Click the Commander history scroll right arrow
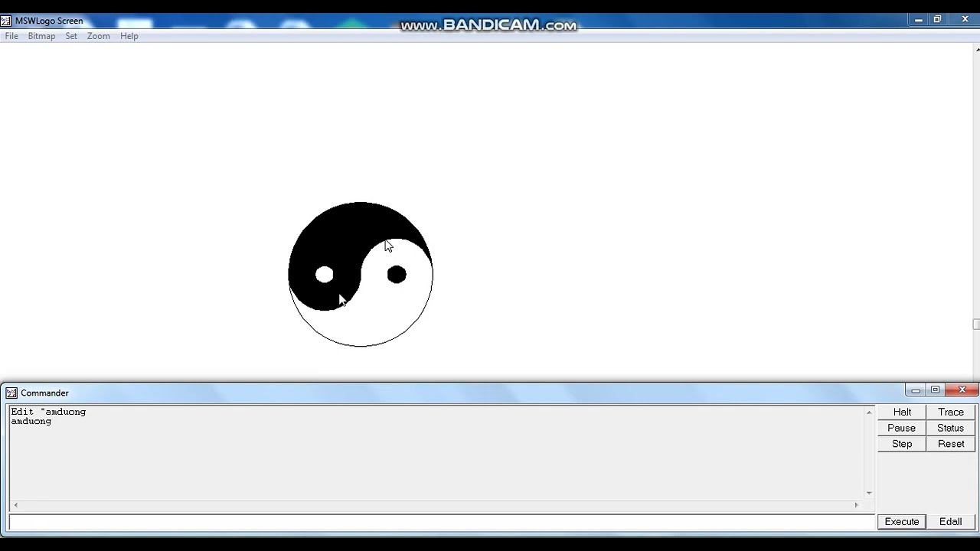Image resolution: width=980 pixels, height=551 pixels. (x=857, y=505)
